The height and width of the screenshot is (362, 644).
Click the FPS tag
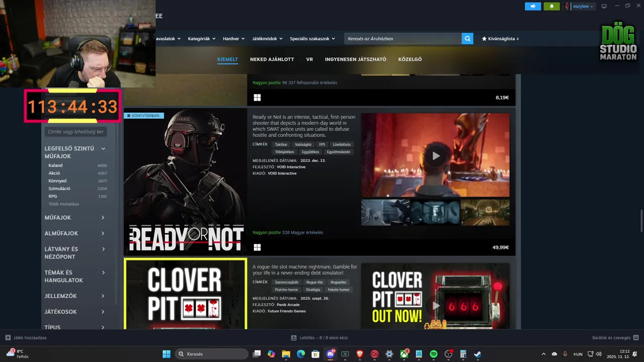click(x=322, y=144)
